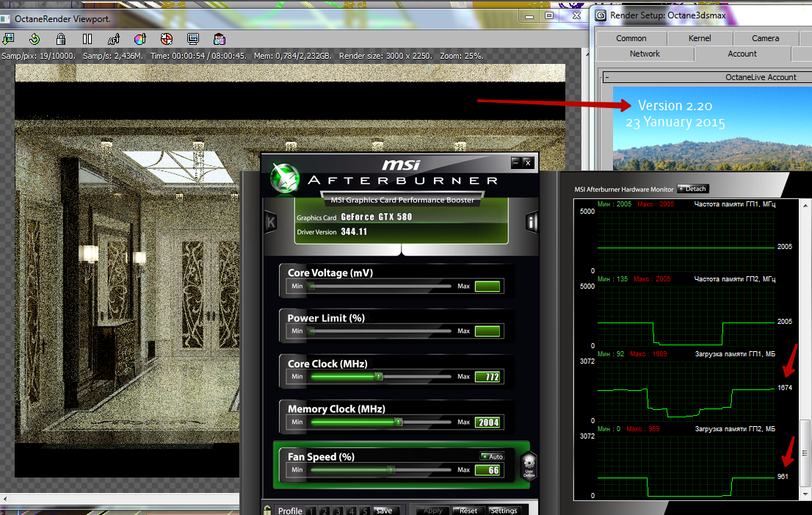This screenshot has height=515, width=812.
Task: Click the rendered interior image in the viewport
Action: (x=290, y=270)
